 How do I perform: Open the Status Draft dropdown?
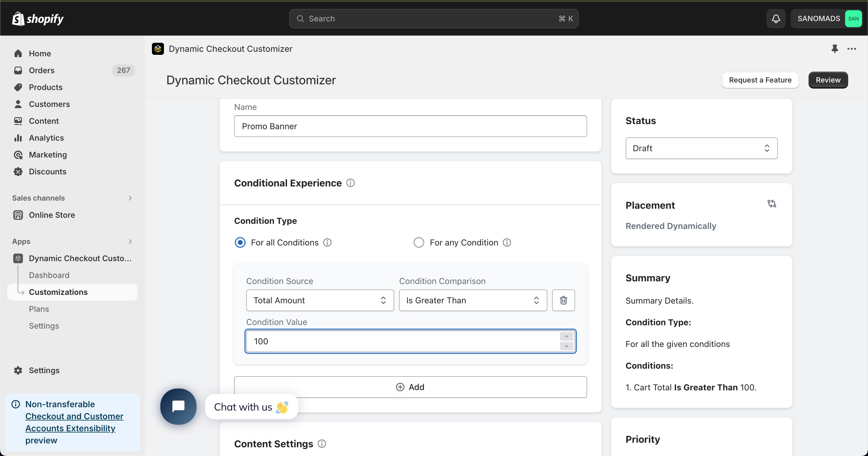702,148
